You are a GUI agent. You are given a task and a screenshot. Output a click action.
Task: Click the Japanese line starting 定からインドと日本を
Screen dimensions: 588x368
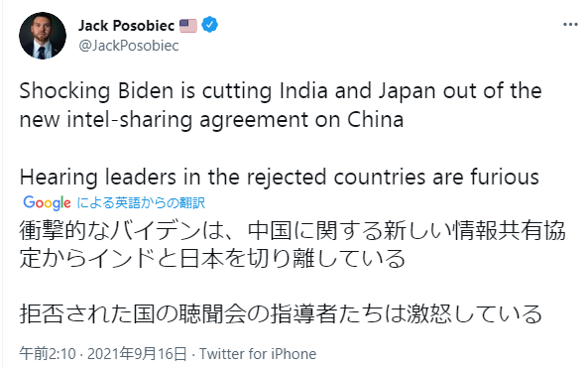[212, 259]
